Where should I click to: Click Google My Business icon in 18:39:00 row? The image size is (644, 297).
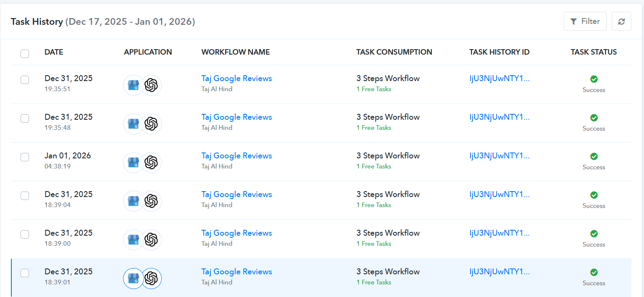coord(133,240)
